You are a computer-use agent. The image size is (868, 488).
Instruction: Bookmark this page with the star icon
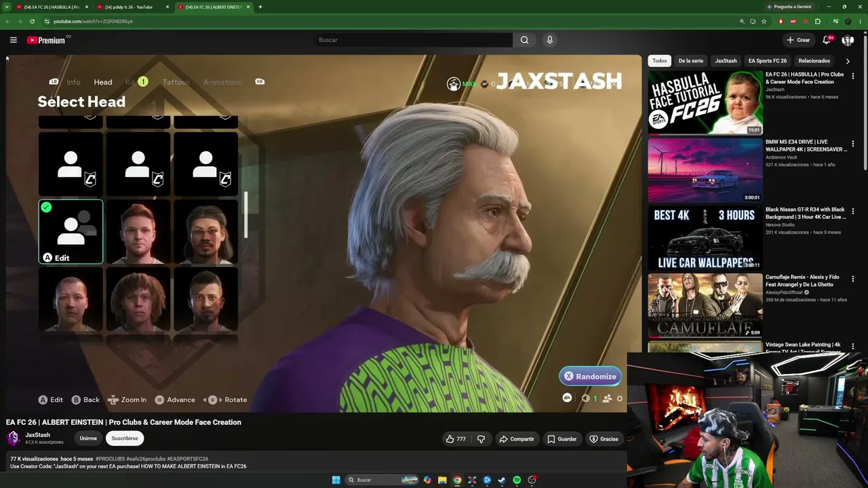pos(764,21)
